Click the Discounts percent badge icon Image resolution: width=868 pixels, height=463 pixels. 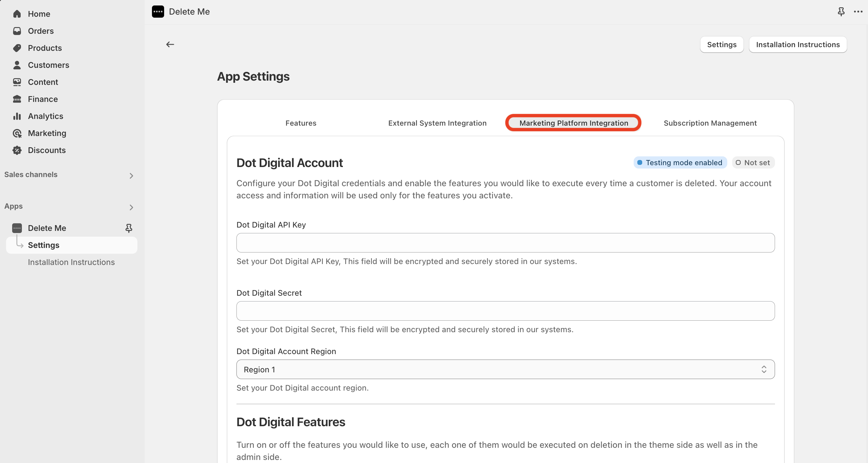coord(17,150)
